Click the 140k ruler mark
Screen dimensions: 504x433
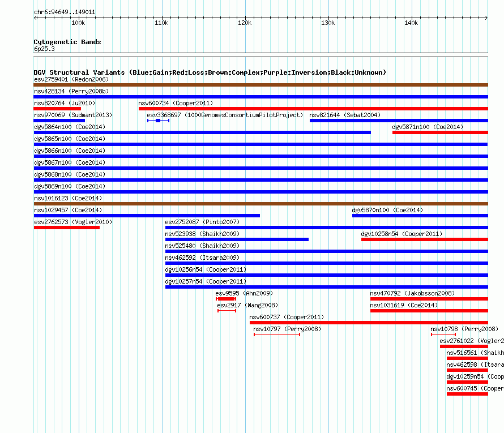click(x=411, y=23)
